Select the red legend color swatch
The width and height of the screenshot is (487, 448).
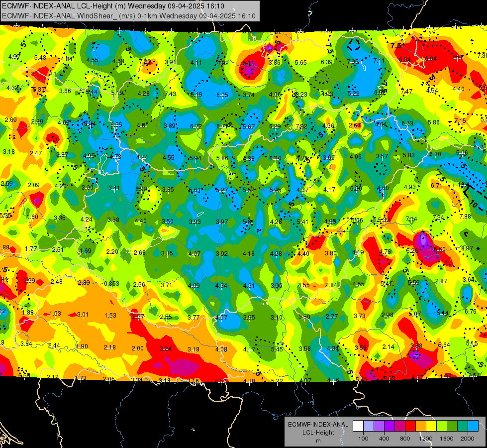(410, 426)
